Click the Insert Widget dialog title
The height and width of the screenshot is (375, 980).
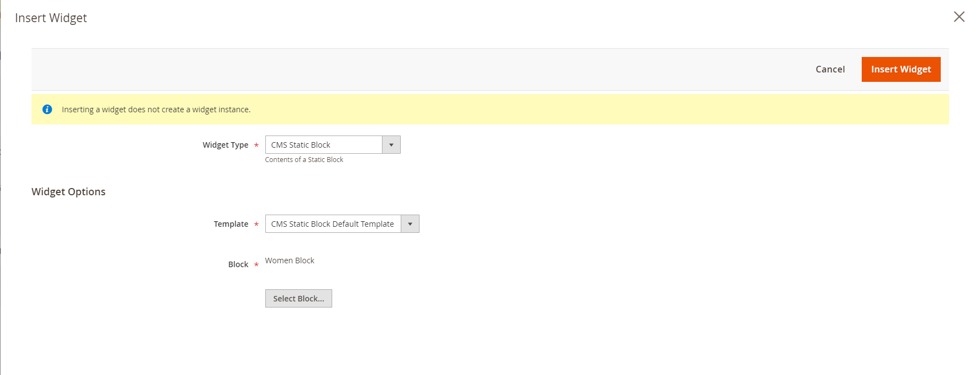point(51,18)
